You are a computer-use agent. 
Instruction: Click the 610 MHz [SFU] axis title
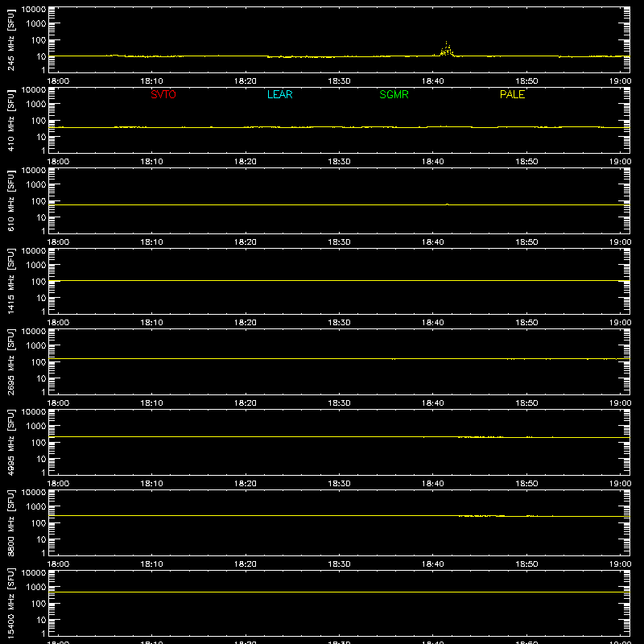pos(10,200)
